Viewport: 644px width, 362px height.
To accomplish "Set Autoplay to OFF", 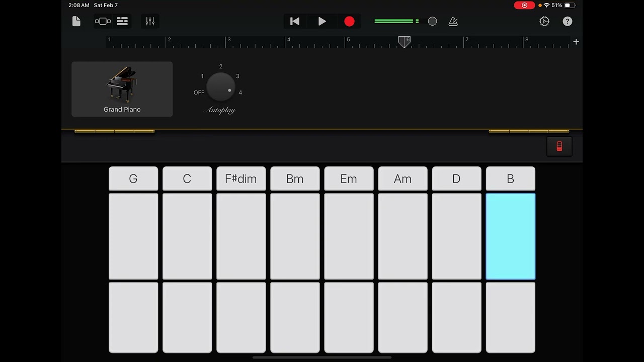I will tap(199, 93).
